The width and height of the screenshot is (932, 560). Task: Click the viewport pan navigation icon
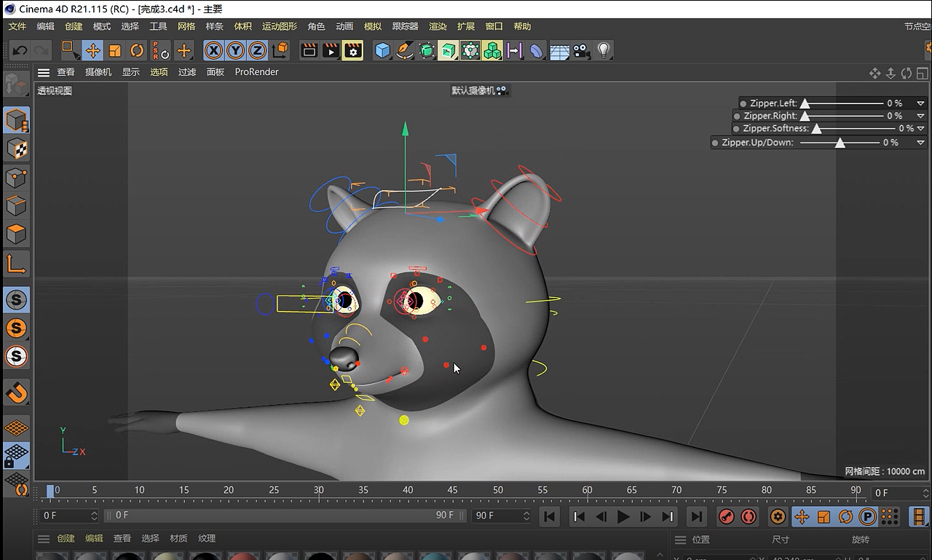[875, 73]
